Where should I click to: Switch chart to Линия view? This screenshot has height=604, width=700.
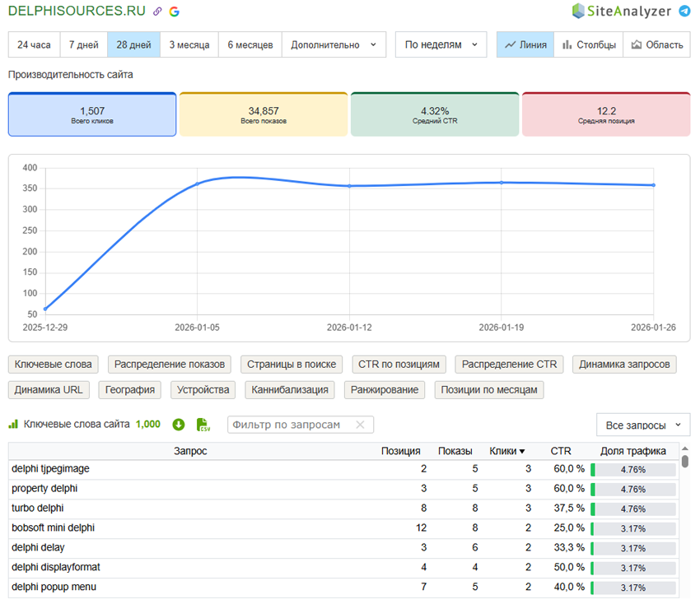[x=525, y=44]
